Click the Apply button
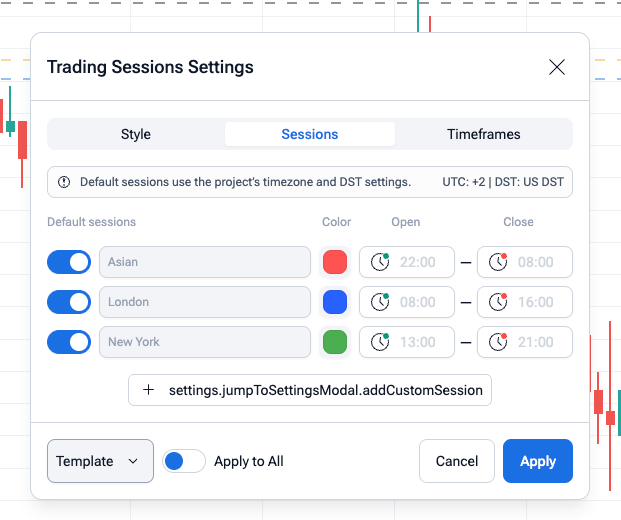This screenshot has width=621, height=520. 538,461
